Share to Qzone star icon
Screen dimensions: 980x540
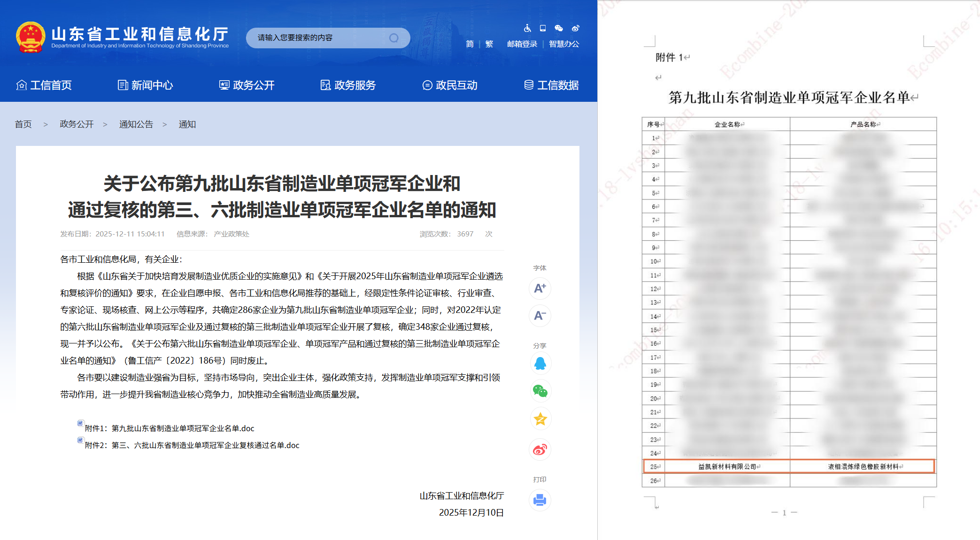pyautogui.click(x=540, y=418)
